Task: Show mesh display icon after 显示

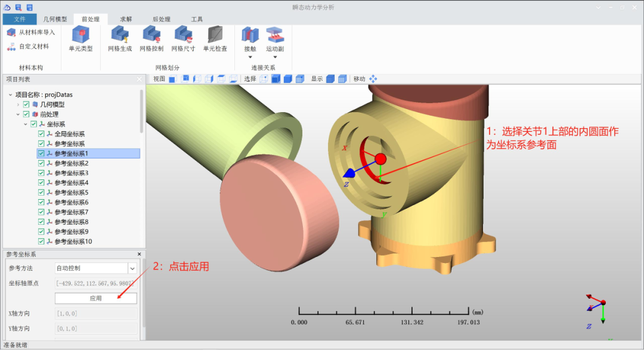Action: pos(342,79)
